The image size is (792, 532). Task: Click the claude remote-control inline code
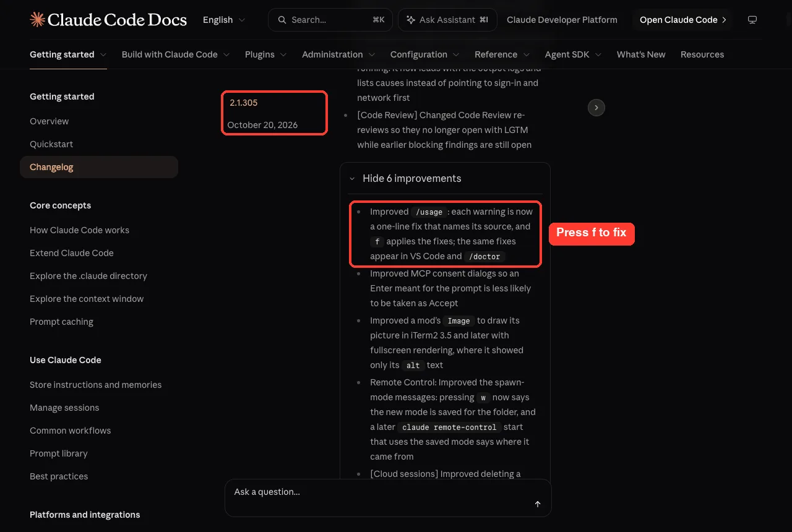pyautogui.click(x=449, y=427)
